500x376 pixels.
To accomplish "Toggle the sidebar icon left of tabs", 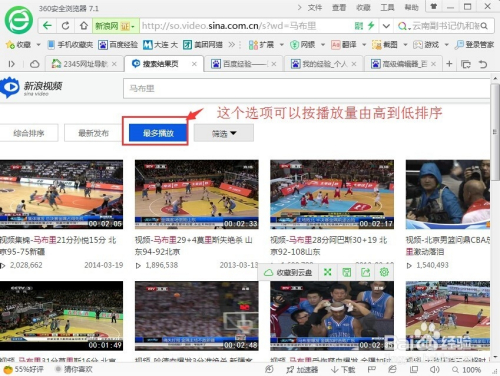I will pos(12,64).
